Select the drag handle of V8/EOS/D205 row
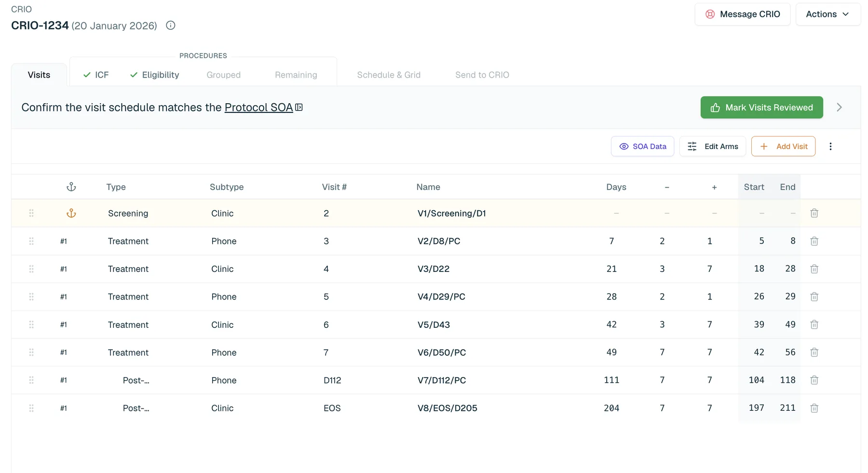 tap(31, 408)
